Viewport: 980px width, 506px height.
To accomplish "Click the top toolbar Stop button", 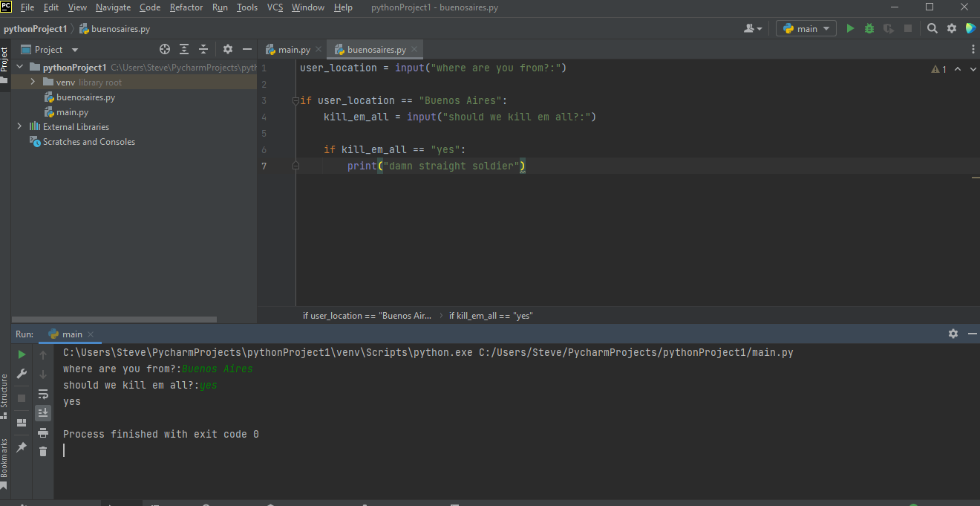I will (907, 29).
